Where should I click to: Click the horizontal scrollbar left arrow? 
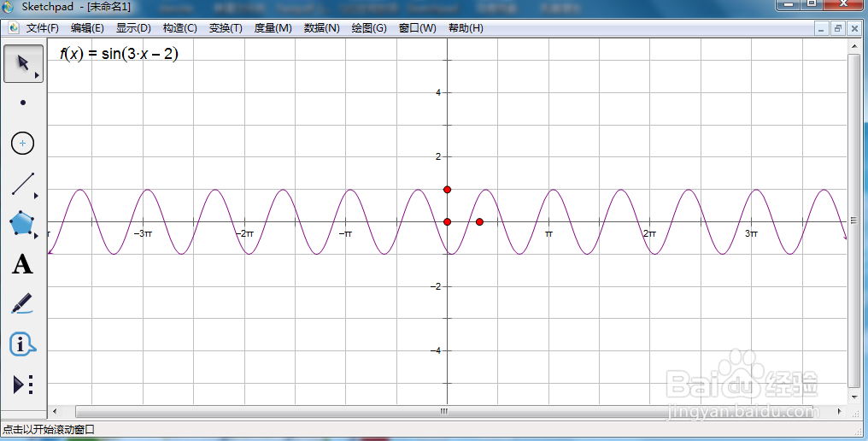tap(55, 412)
